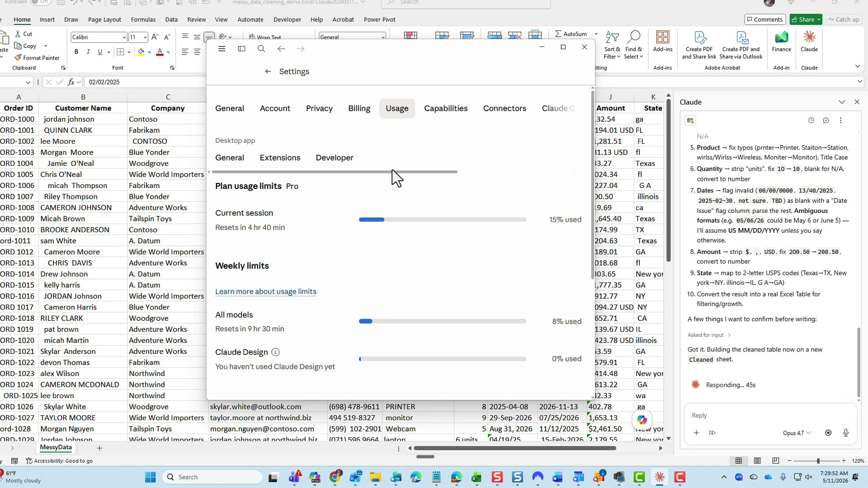Start a new chat in the Claude pane
868x488 pixels.
click(x=826, y=120)
